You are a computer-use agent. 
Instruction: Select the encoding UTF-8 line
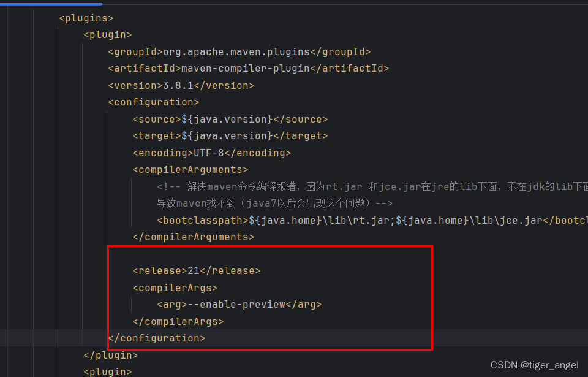click(x=212, y=153)
